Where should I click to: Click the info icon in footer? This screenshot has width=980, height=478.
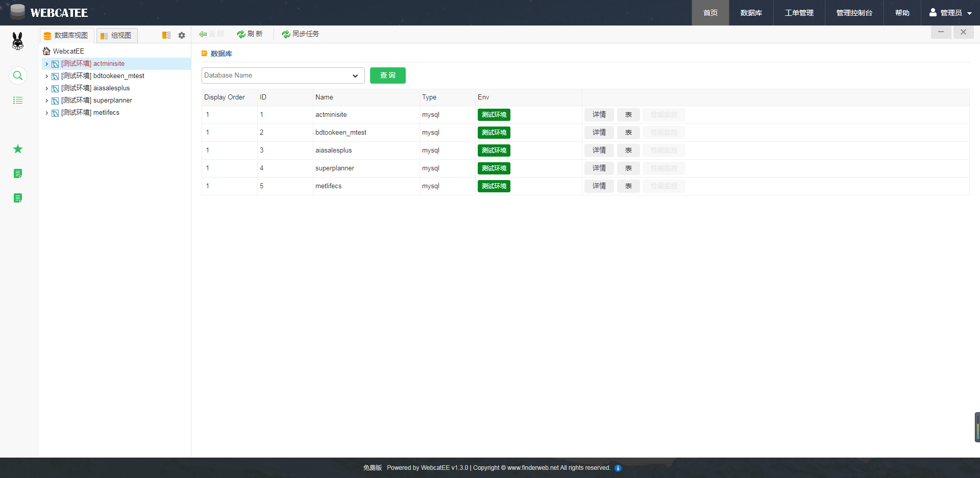618,468
